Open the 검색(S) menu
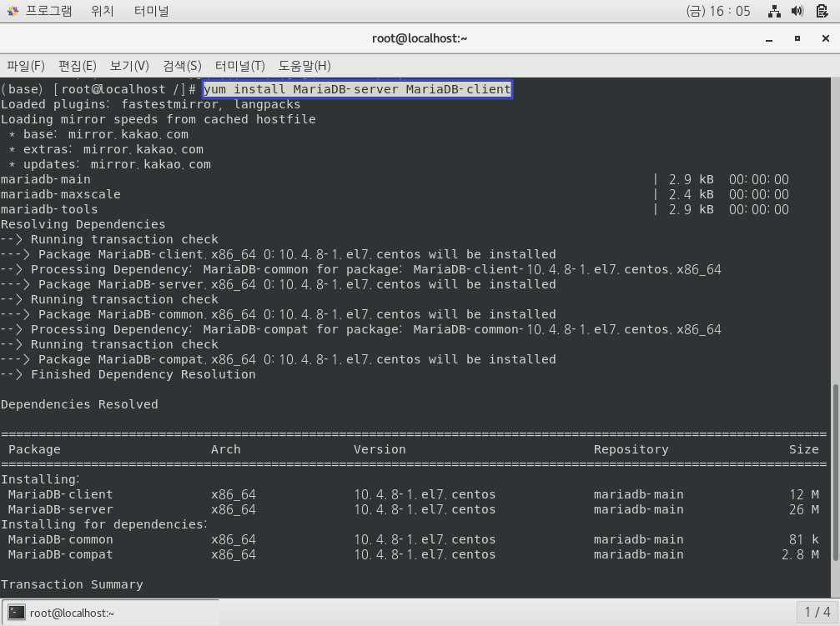The width and height of the screenshot is (840, 626). [182, 66]
